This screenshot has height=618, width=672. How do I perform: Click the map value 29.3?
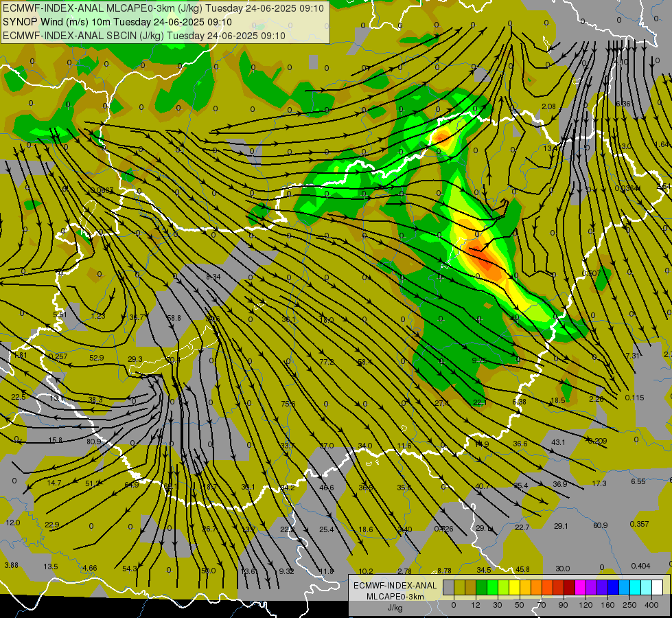135,359
